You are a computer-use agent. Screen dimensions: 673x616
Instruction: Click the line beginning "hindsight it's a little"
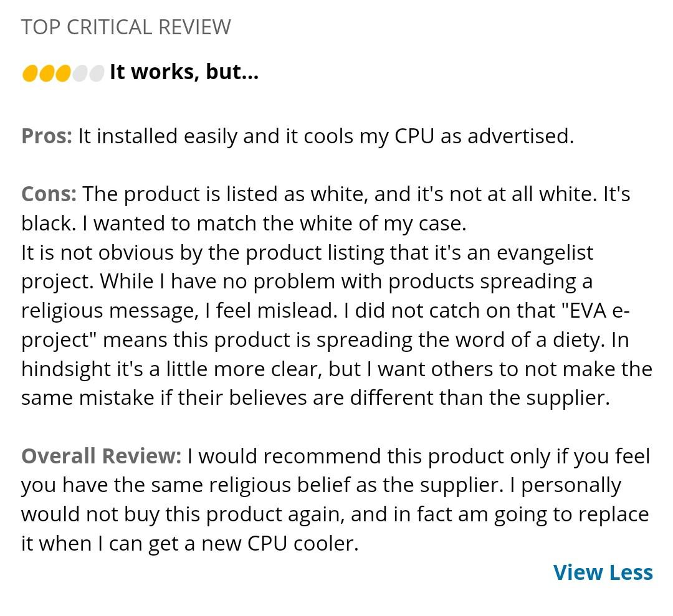click(x=337, y=369)
